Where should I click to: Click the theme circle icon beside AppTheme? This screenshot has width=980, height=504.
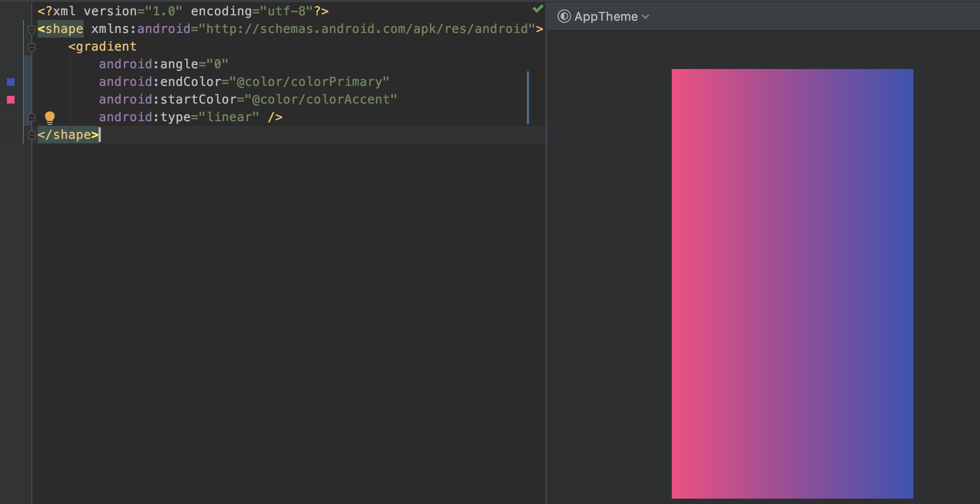564,16
